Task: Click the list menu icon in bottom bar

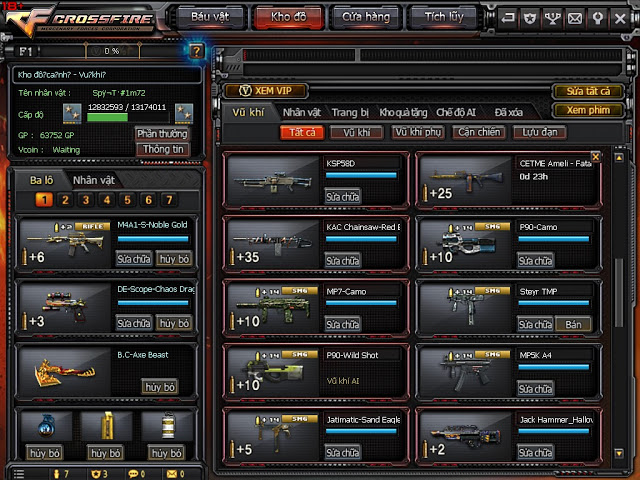Action: 19,474
